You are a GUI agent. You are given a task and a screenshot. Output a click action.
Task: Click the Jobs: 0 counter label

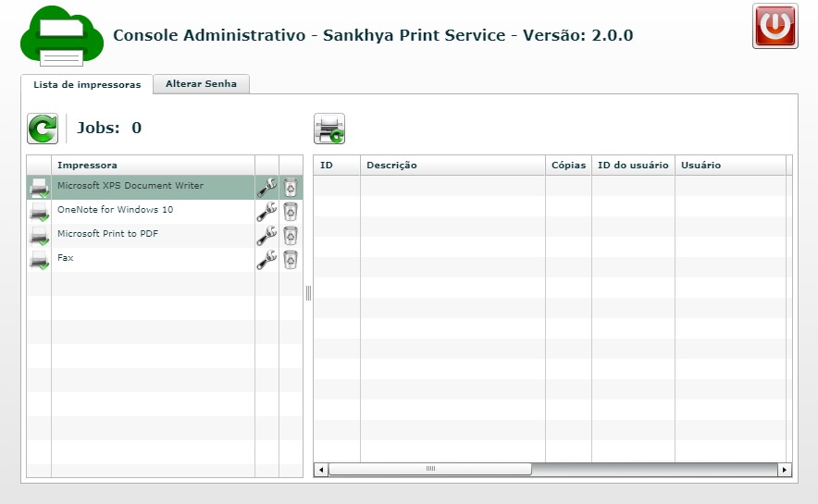(109, 128)
